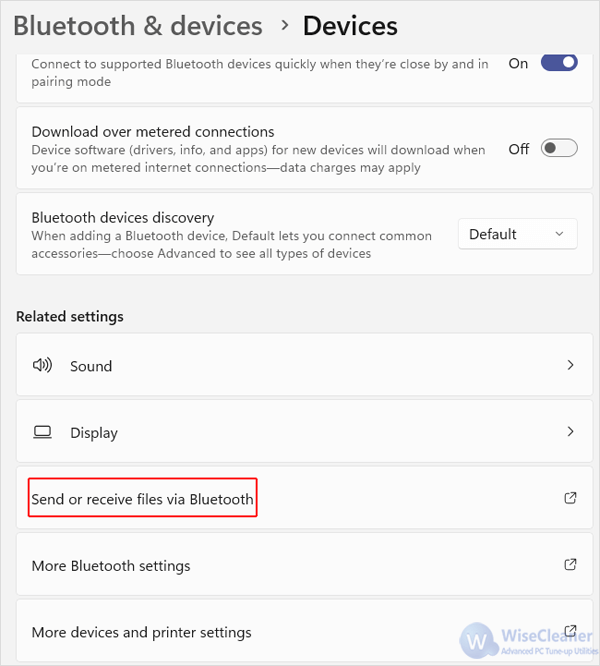The height and width of the screenshot is (666, 600).
Task: Click external link icon for More Bluetooth settings
Action: click(570, 564)
